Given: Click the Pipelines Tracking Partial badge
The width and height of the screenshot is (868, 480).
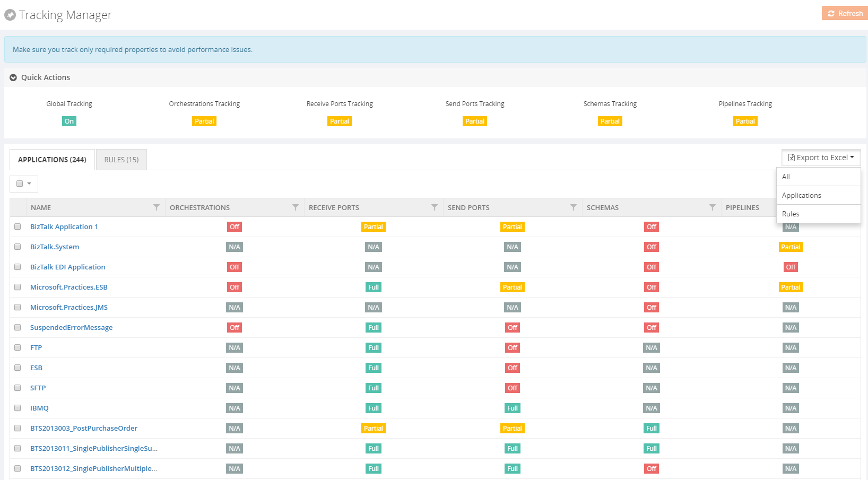Looking at the screenshot, I should click(x=745, y=121).
